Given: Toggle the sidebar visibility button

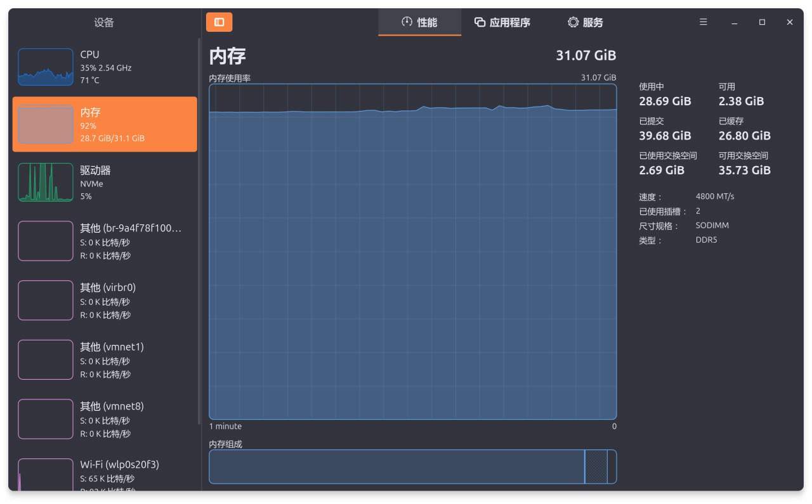Looking at the screenshot, I should point(219,22).
